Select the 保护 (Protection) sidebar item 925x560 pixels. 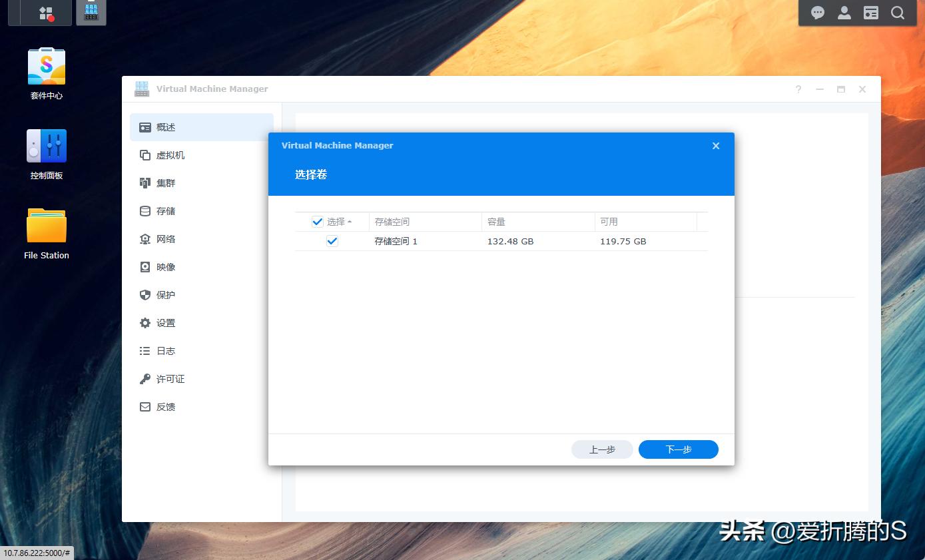point(165,294)
